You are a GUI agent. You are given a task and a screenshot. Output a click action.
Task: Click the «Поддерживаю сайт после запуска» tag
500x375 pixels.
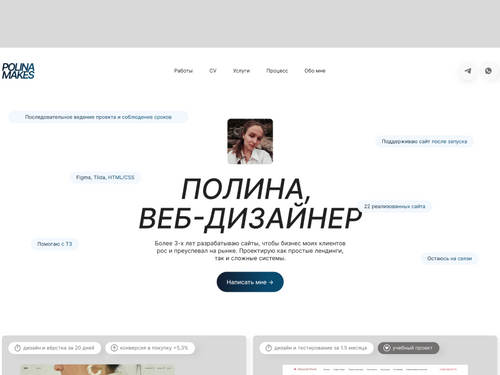(424, 141)
